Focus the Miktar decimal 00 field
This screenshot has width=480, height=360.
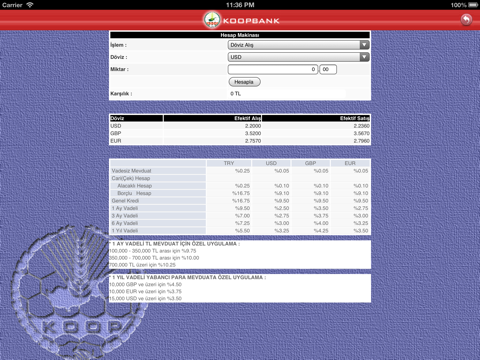coord(328,69)
